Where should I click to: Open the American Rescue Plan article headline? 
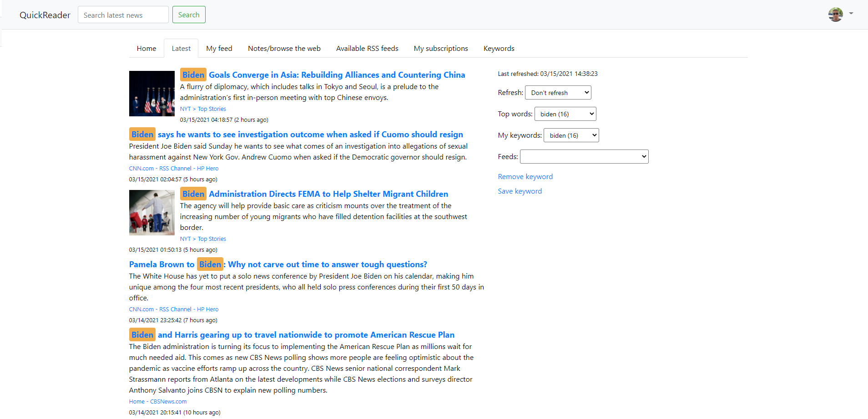click(x=292, y=335)
